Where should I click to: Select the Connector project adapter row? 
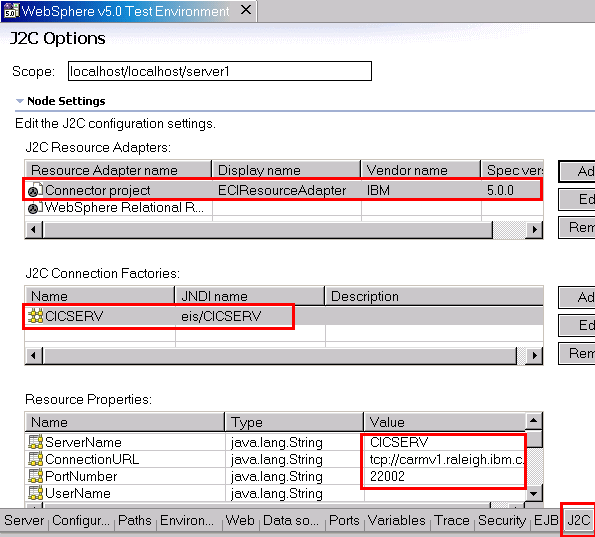(283, 190)
